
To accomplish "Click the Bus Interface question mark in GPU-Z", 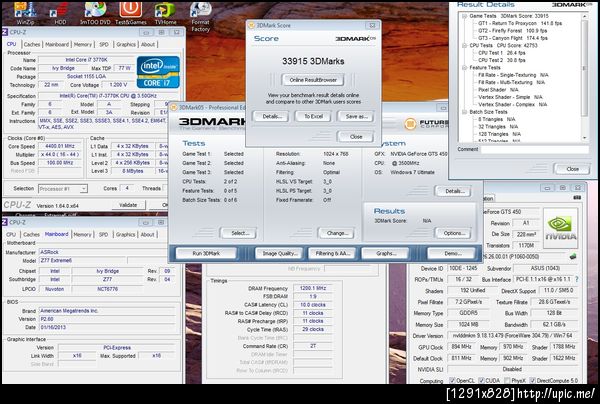I will [x=577, y=279].
